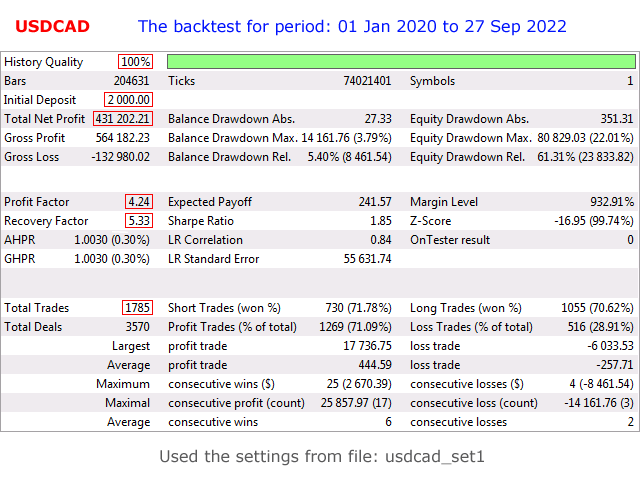Click the USDCAD symbol title
Screen dimensions: 640x480
[x=52, y=26]
